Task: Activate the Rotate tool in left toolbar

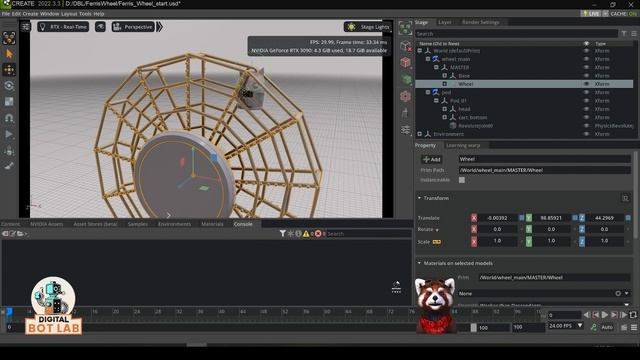Action: tap(9, 86)
